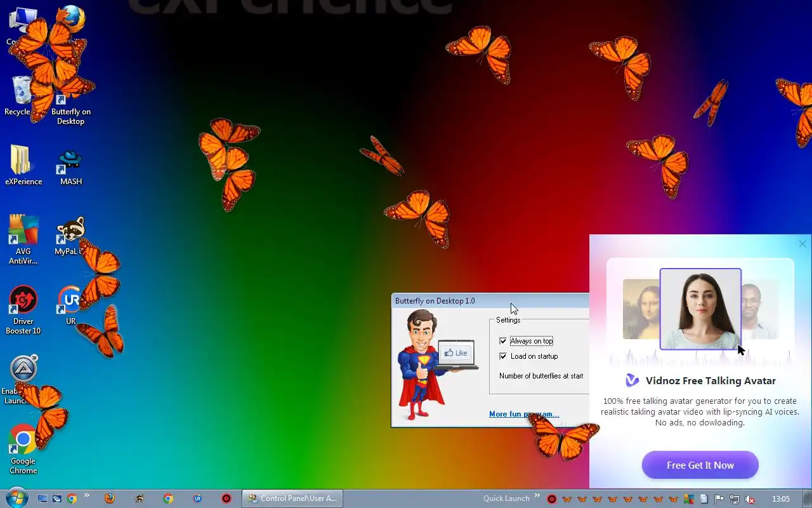This screenshot has width=812, height=508.
Task: Click the muted volume speaker tray icon
Action: coord(750,499)
